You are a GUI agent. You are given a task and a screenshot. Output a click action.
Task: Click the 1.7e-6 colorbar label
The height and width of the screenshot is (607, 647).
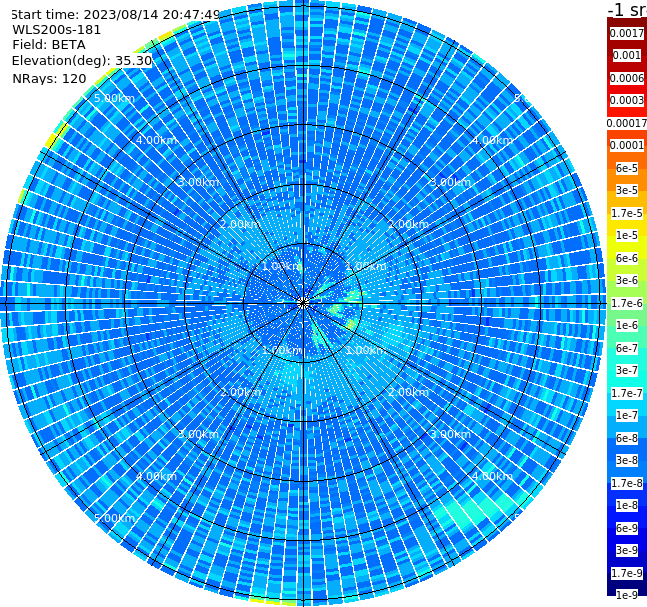[627, 303]
